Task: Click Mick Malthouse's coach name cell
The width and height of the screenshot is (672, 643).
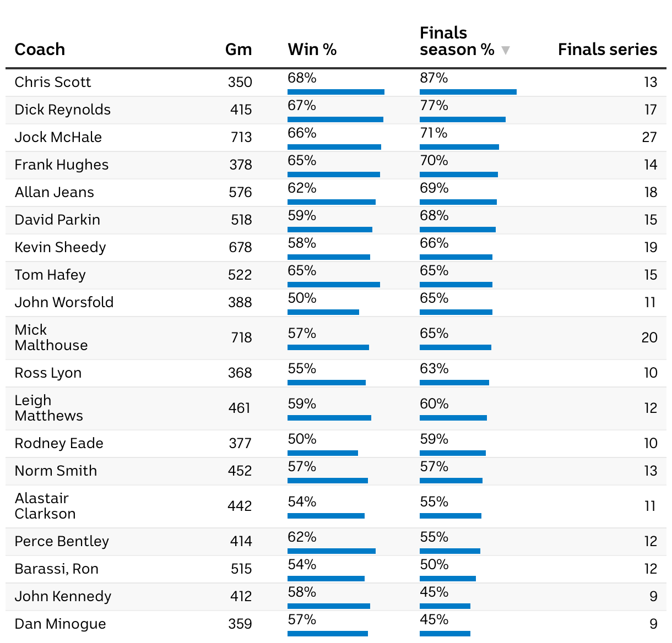Action: tap(51, 337)
